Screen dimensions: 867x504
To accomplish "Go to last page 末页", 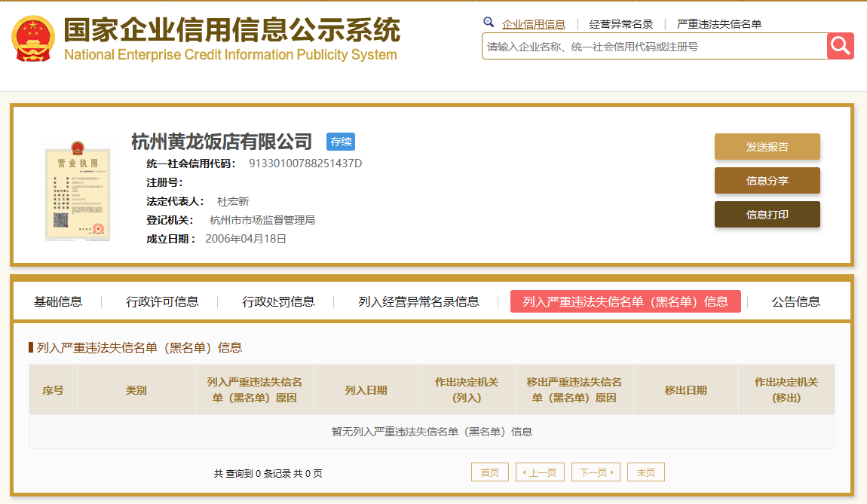I will pos(646,472).
